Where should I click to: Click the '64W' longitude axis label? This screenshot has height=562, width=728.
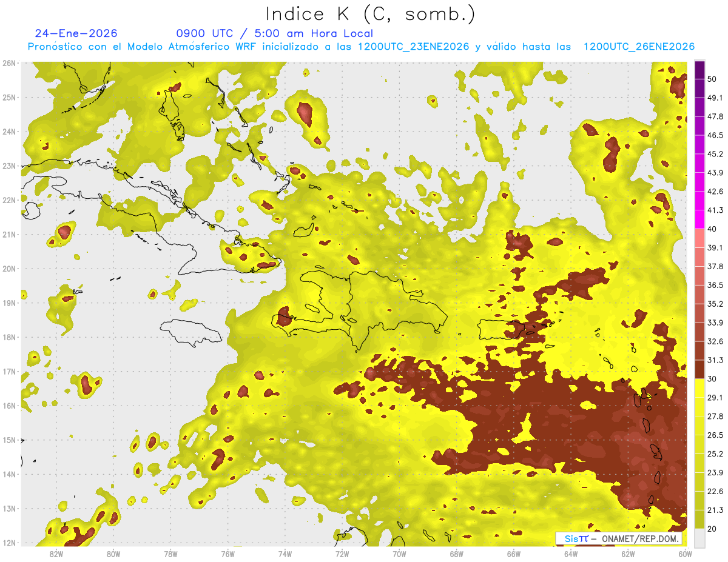571,554
